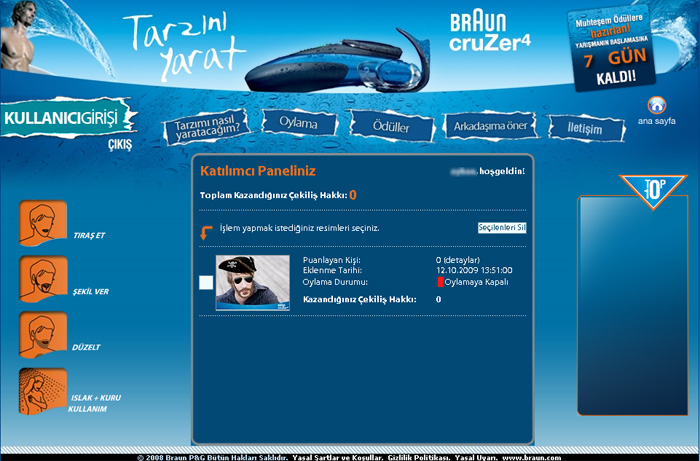Viewport: 700px width, 461px height.
Task: Select the Şekil Ver styling icon
Action: 43,279
